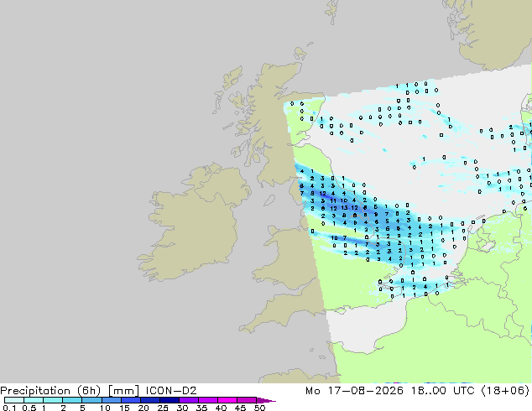Viewport: 532px width, 411px height.
Task: Click the 25–30 mm legend swatch
Action: [x=169, y=400]
